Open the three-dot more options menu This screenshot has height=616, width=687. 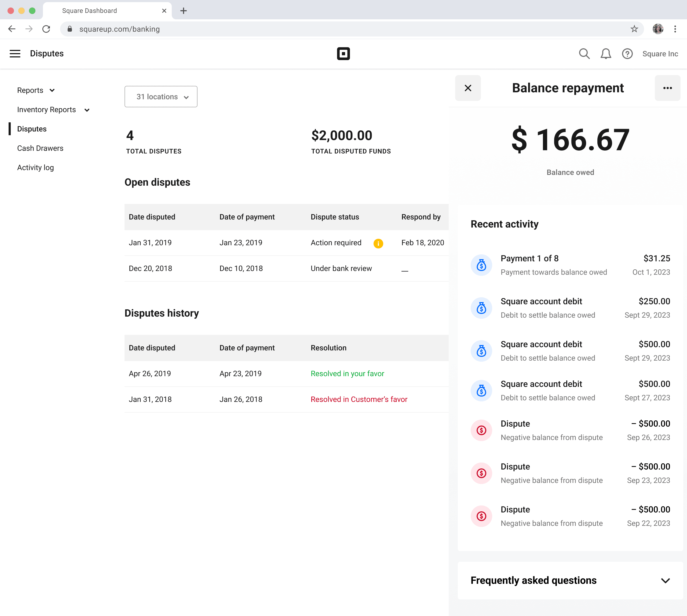[667, 88]
